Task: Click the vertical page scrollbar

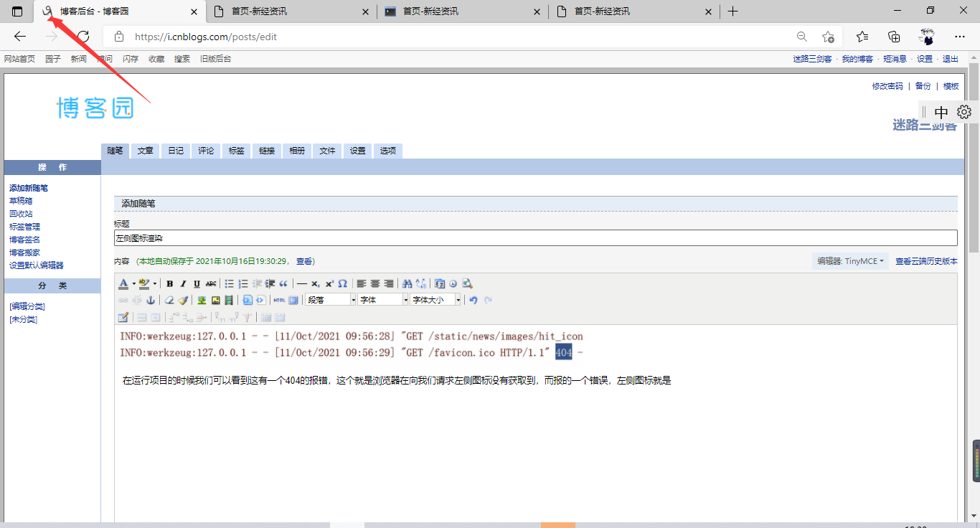Action: click(974, 157)
